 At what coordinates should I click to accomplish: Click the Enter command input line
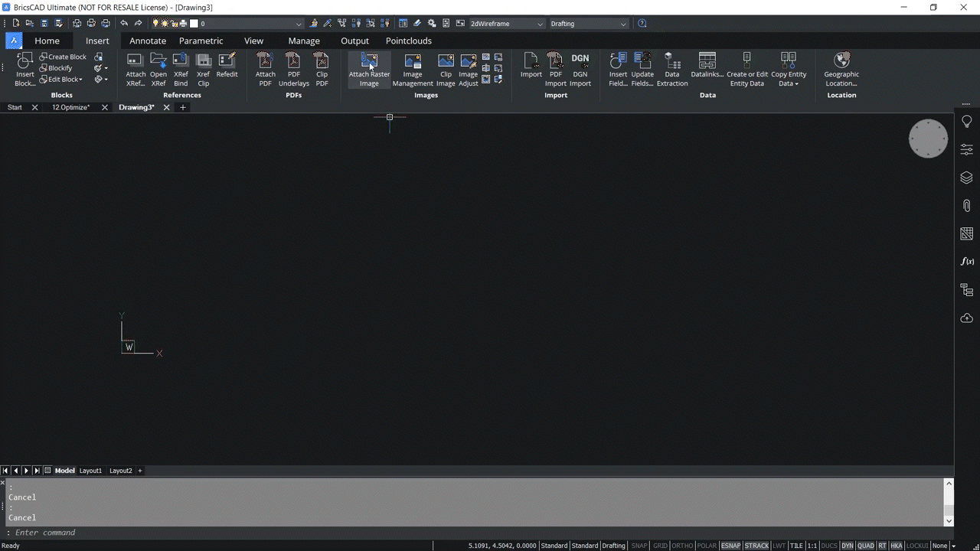click(x=475, y=533)
